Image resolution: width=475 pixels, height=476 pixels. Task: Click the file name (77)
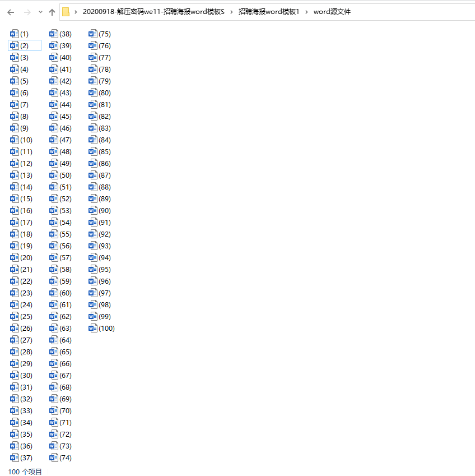pos(105,57)
